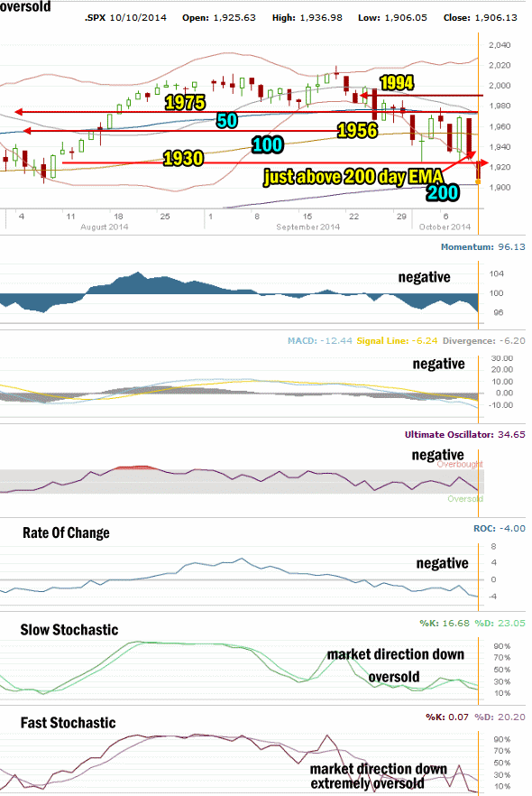The height and width of the screenshot is (796, 532).
Task: Click the 1,940 price axis label
Action: click(x=500, y=147)
